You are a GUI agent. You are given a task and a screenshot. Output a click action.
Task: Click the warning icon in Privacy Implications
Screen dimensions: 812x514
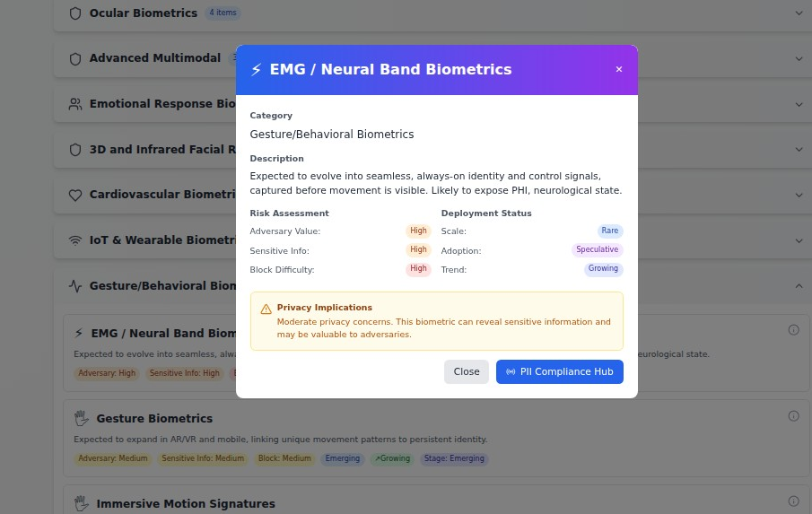click(x=266, y=309)
